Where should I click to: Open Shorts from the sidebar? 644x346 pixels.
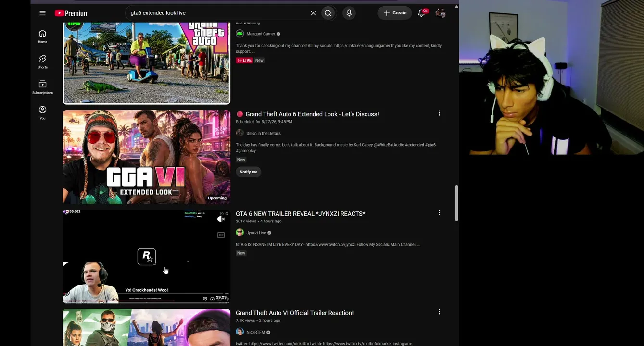42,62
